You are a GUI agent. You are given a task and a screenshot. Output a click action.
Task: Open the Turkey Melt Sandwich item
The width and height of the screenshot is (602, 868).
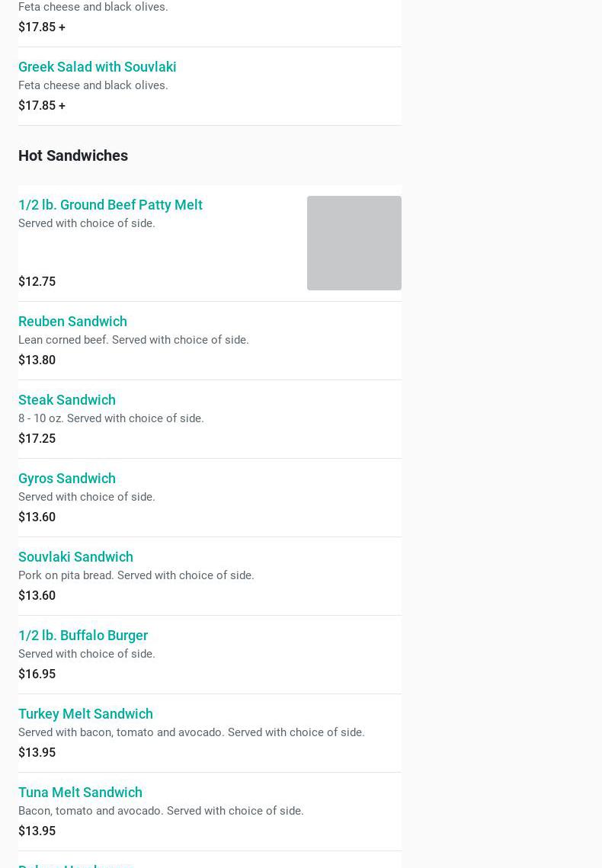coord(85,714)
